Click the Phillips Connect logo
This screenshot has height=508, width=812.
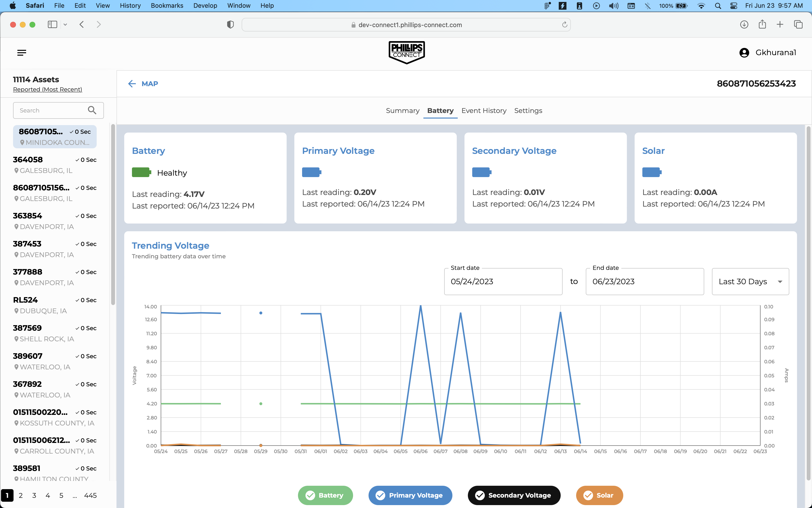406,52
